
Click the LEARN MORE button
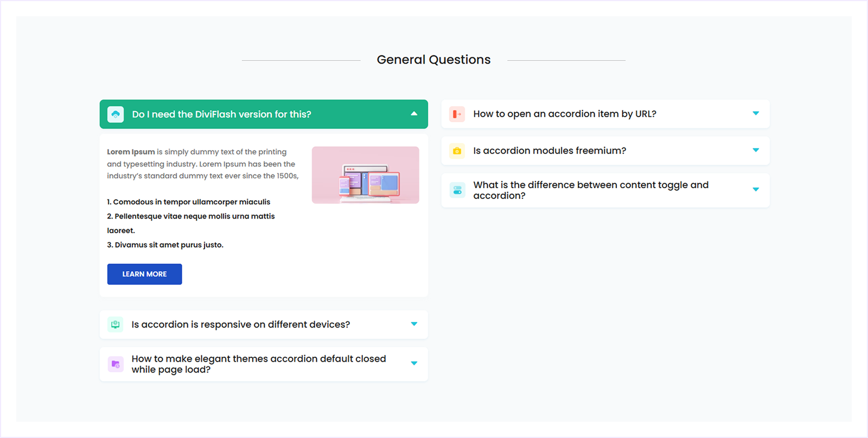(144, 274)
